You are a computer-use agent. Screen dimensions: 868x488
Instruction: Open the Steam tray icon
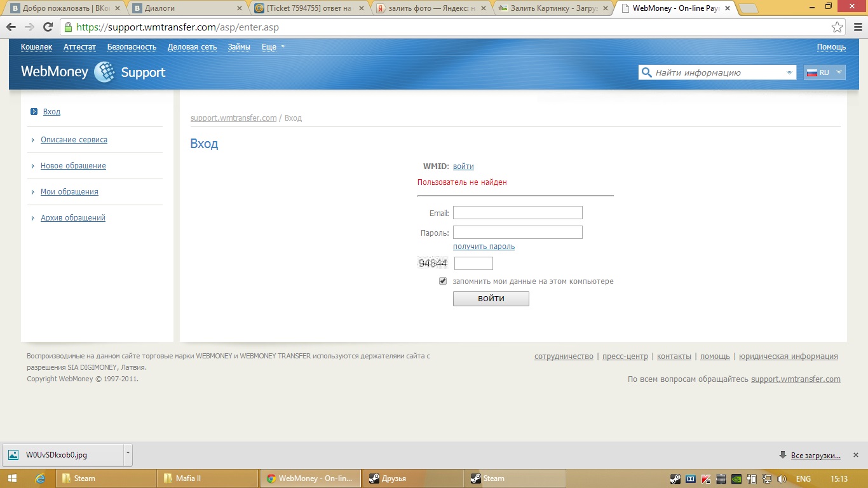pos(675,478)
